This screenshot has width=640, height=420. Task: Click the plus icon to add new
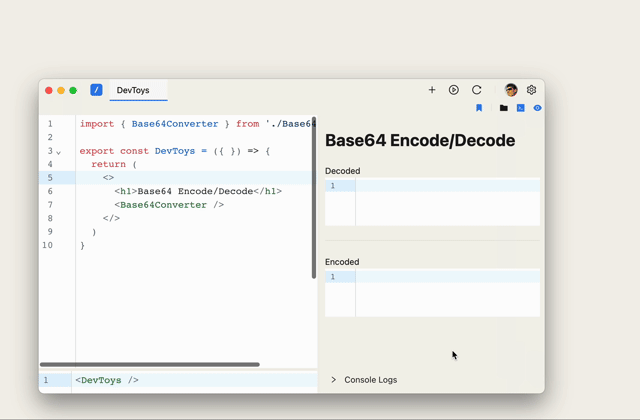coord(432,90)
